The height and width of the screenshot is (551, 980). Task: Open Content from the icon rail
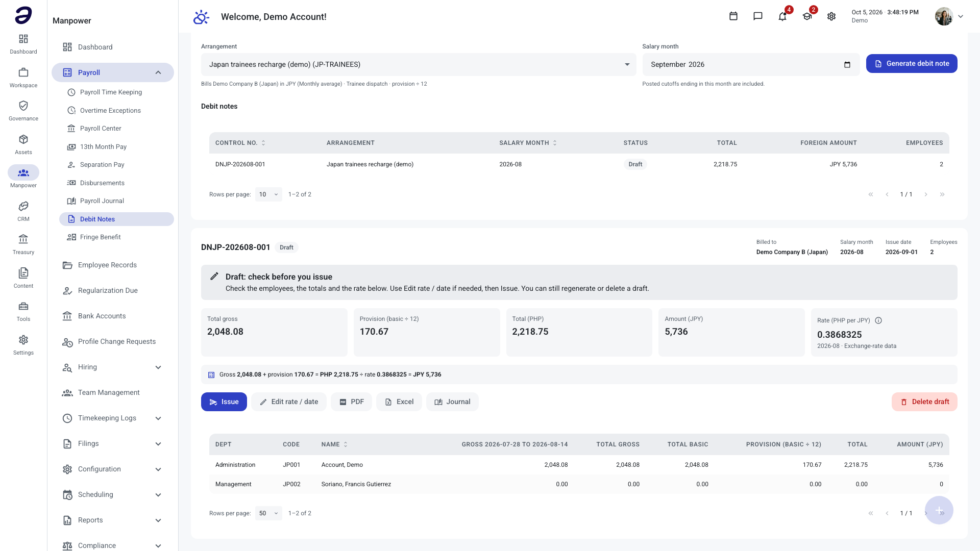pyautogui.click(x=23, y=278)
